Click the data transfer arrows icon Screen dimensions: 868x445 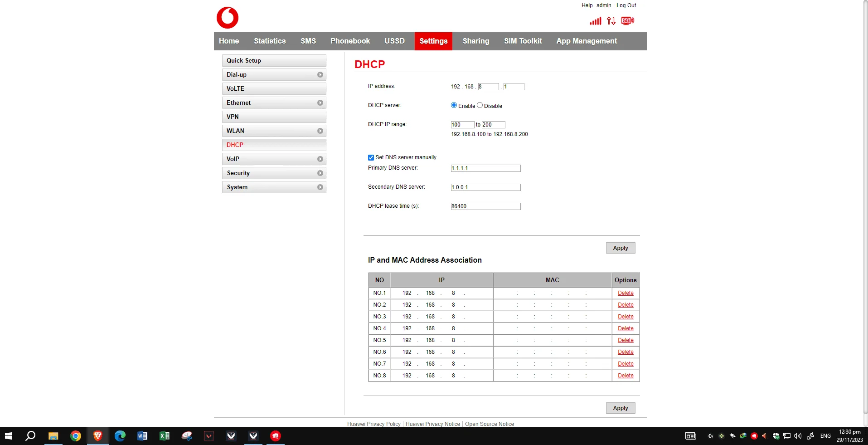coord(611,21)
